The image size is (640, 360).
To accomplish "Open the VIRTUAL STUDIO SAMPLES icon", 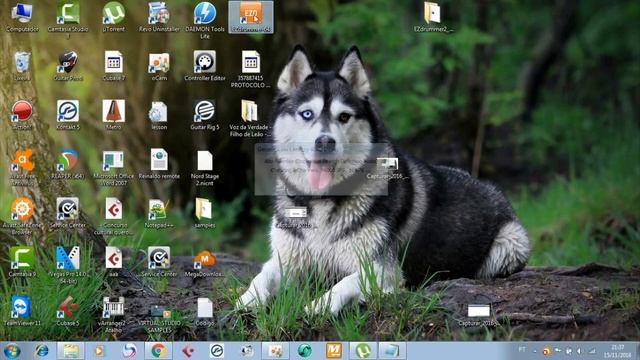I will tap(159, 319).
